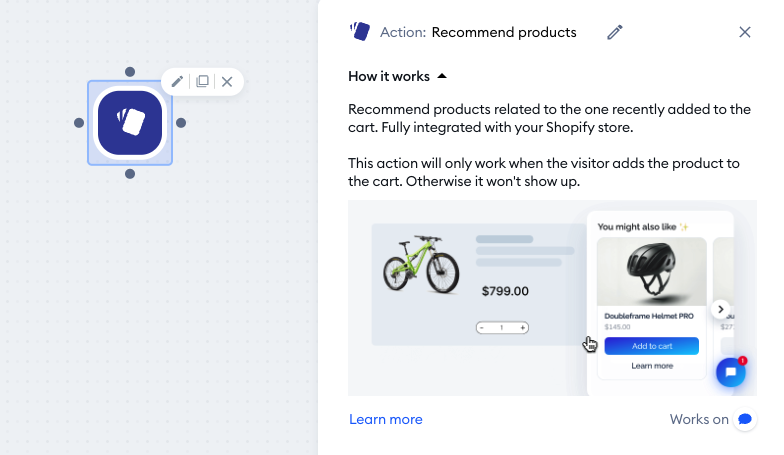Screen dimensions: 784x455
Task: Click Learn more under Add to cart
Action: pyautogui.click(x=652, y=366)
